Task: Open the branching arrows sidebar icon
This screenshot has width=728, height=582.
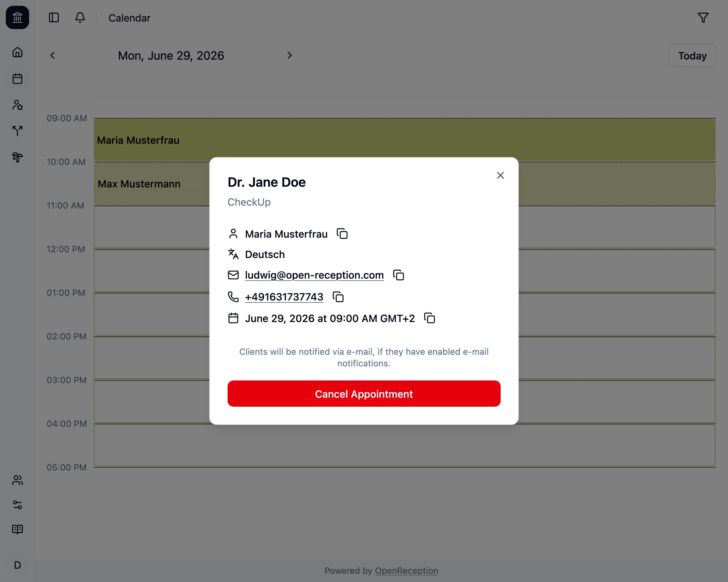Action: click(17, 131)
